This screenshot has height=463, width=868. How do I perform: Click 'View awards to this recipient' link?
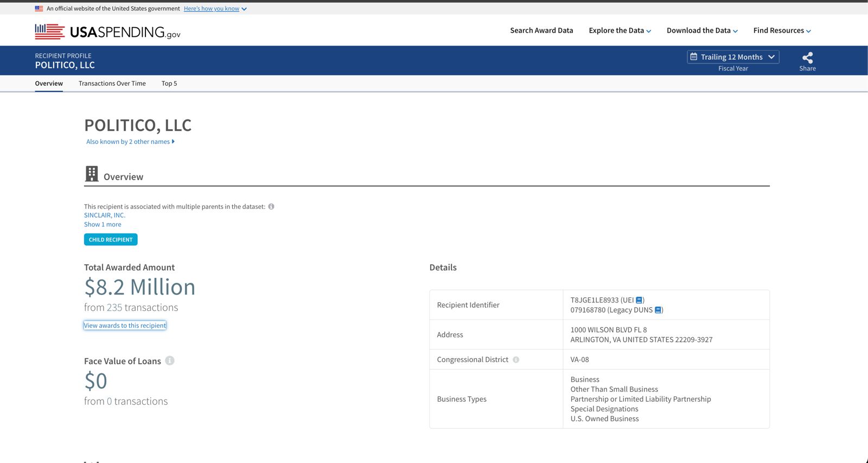pyautogui.click(x=125, y=326)
